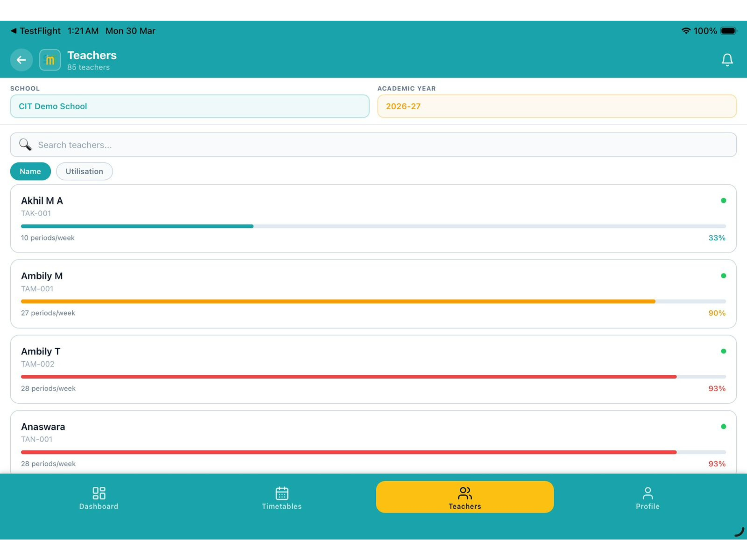Click Ambily M orange utilisation bar

tap(338, 301)
